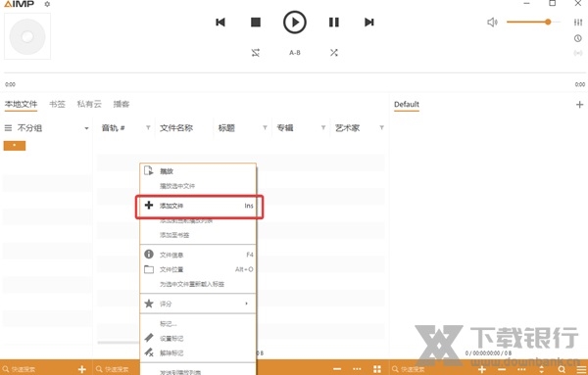Switch to the 播客 tab
The height and width of the screenshot is (375, 588).
[x=122, y=104]
